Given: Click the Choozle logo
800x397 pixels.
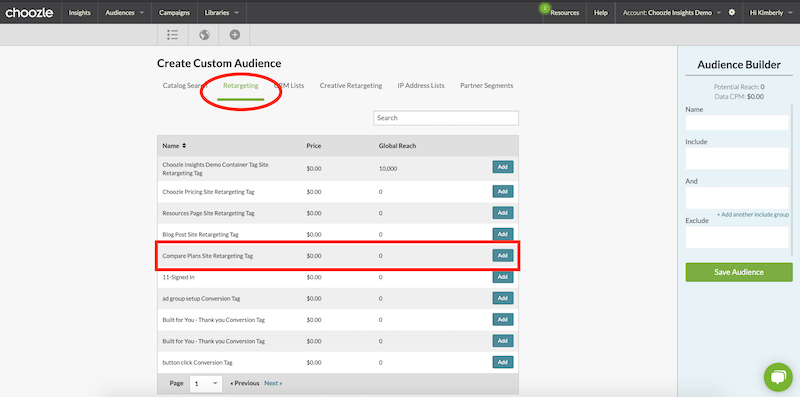Looking at the screenshot, I should pyautogui.click(x=29, y=12).
